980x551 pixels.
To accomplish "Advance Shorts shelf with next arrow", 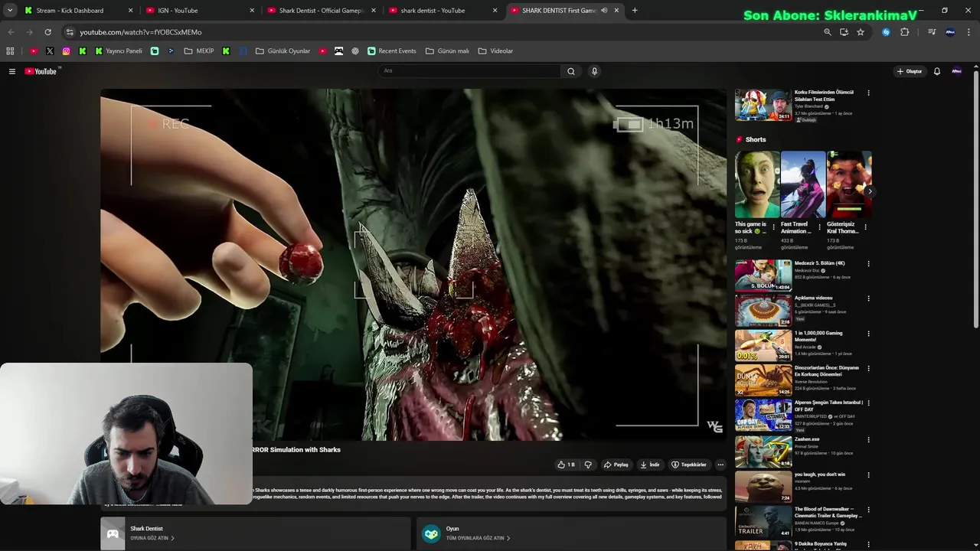I will pos(869,191).
